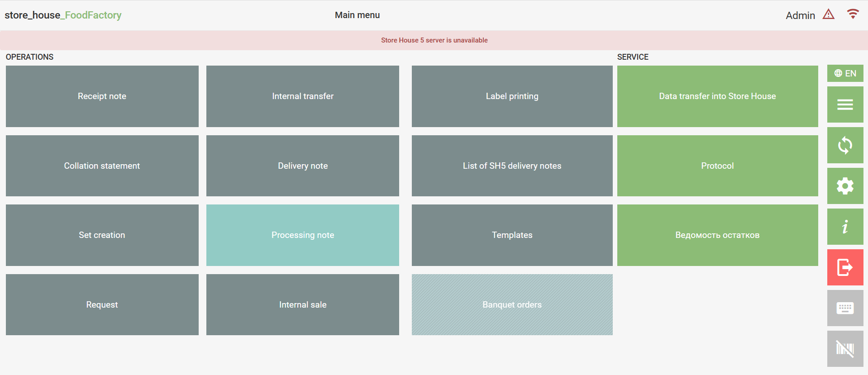Show info with the 'i' icon
Screen dimensions: 868x375
[x=845, y=227]
